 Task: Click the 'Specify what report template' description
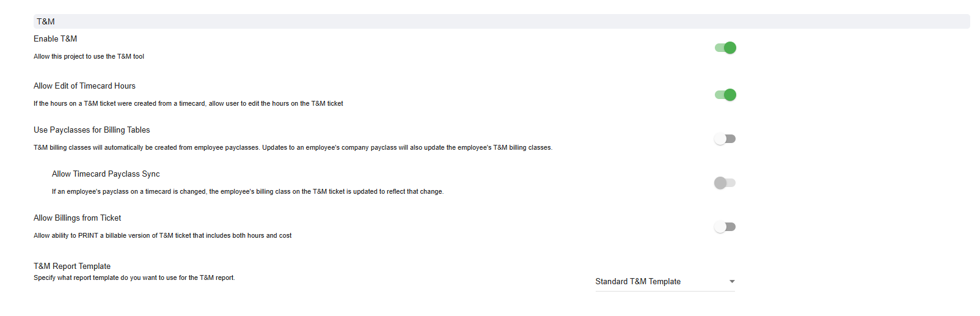[x=134, y=278]
